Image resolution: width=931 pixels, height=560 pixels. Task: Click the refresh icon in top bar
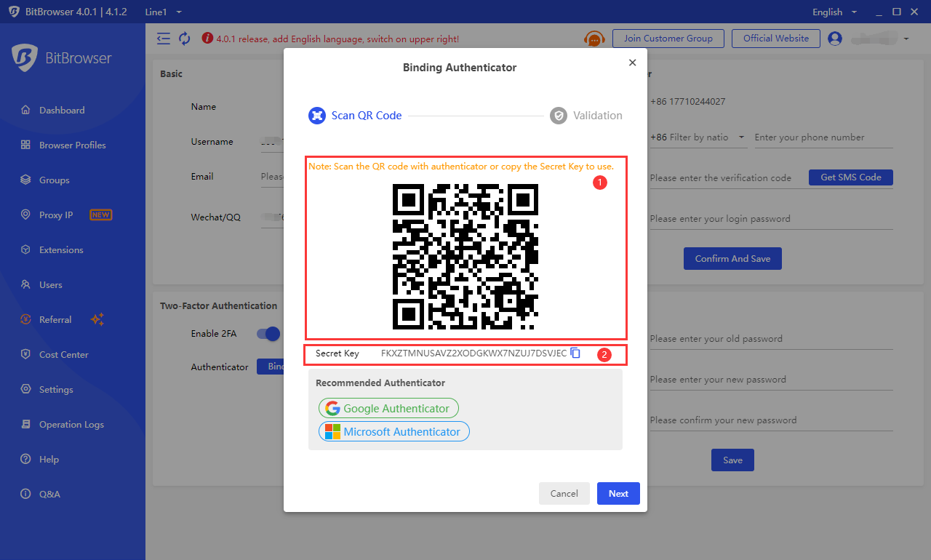pyautogui.click(x=185, y=39)
